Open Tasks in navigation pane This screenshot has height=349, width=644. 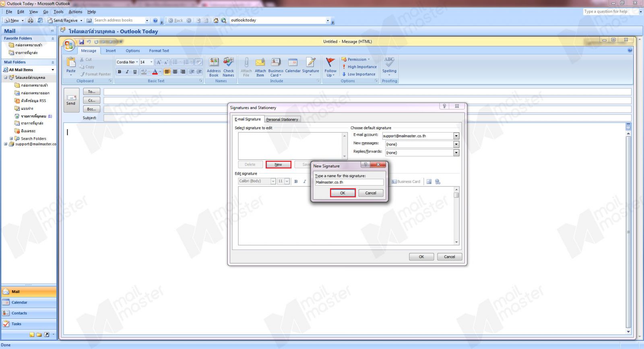[29, 324]
